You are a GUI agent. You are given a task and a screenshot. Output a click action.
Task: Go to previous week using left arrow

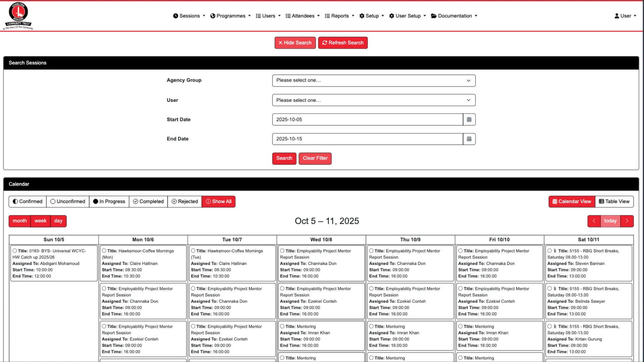(594, 221)
